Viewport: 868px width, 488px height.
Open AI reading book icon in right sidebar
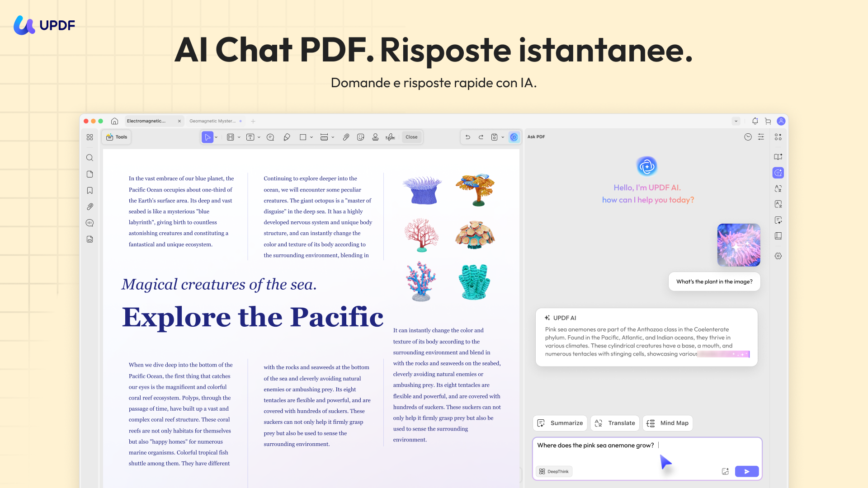click(x=778, y=157)
